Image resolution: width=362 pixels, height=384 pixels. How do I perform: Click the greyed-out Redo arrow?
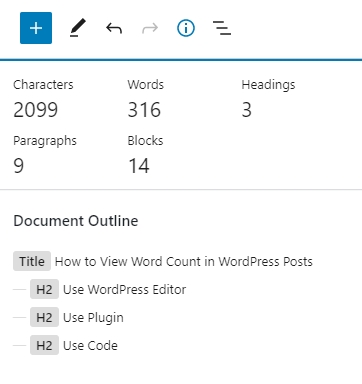(150, 28)
